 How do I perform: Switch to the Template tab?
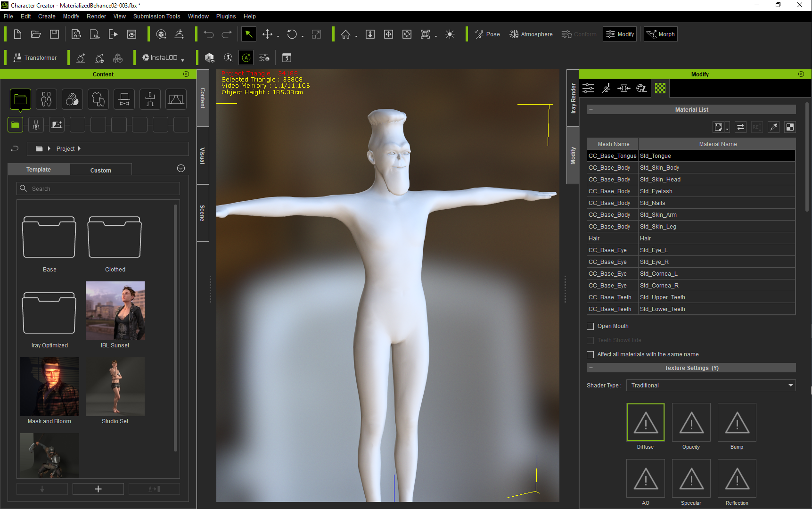[39, 170]
